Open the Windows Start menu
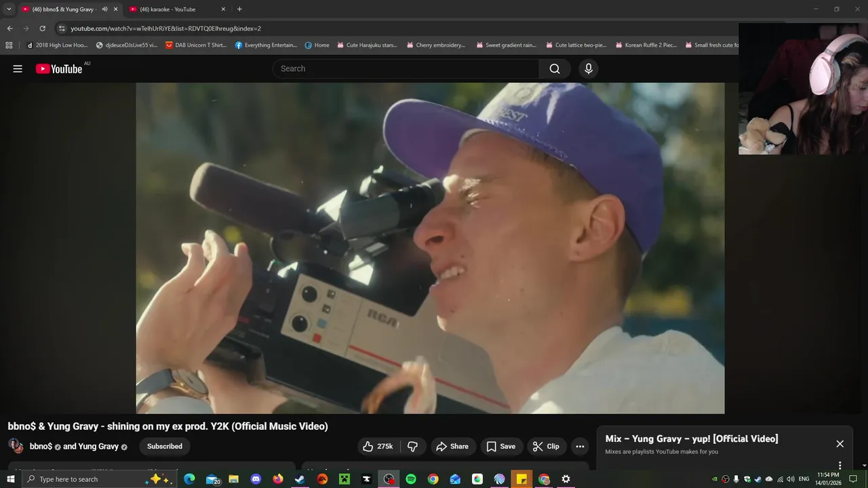Screen dimensions: 868x488 [x=10, y=479]
